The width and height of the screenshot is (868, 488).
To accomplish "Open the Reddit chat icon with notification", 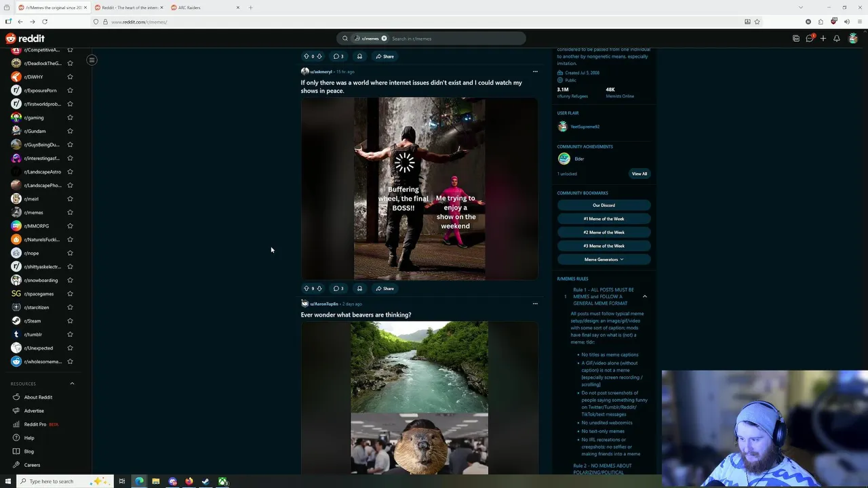I will point(810,39).
